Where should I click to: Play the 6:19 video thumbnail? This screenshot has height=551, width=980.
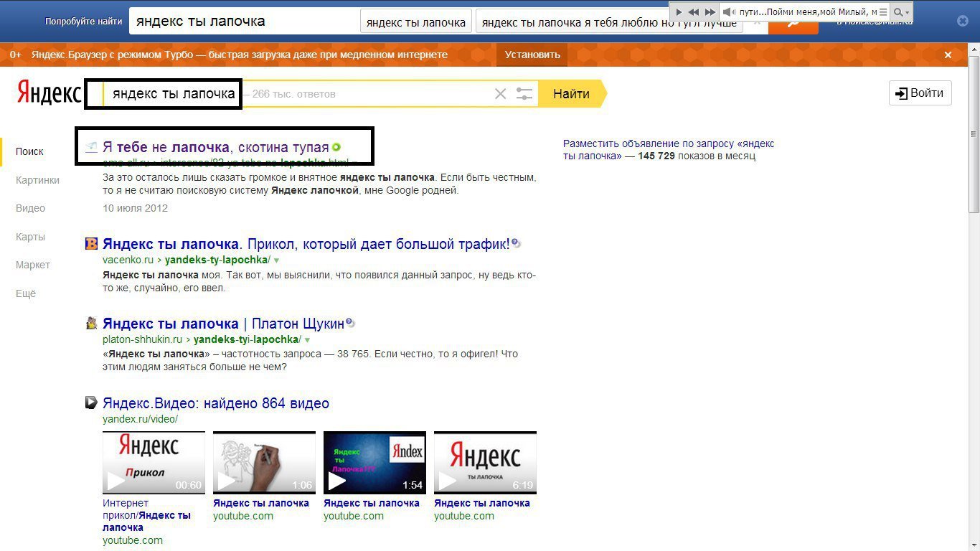tap(485, 463)
